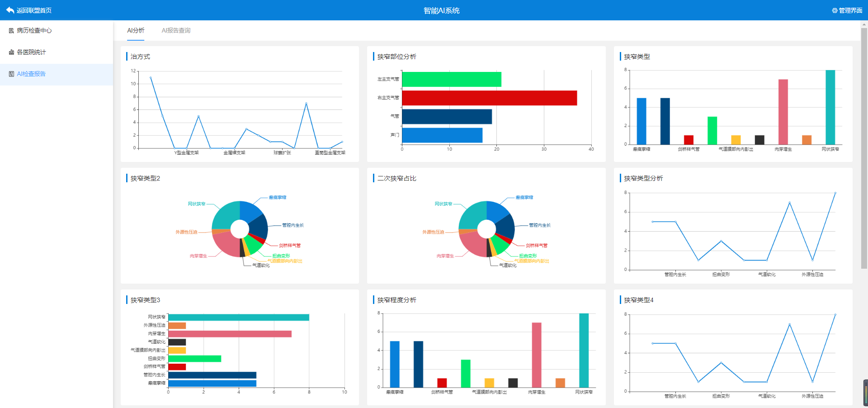The height and width of the screenshot is (408, 868).
Task: Click the pink 肉芽增生 column in 狭窄类型 chart
Action: tap(783, 112)
